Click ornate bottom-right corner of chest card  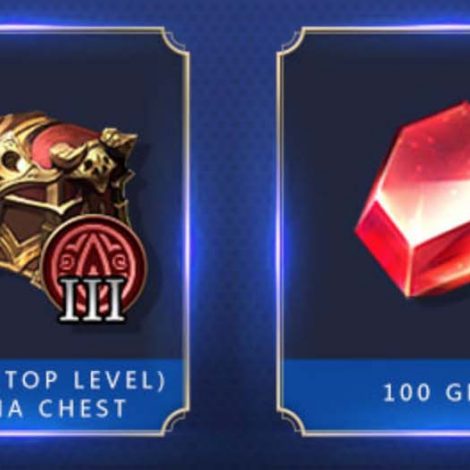tap(176, 422)
